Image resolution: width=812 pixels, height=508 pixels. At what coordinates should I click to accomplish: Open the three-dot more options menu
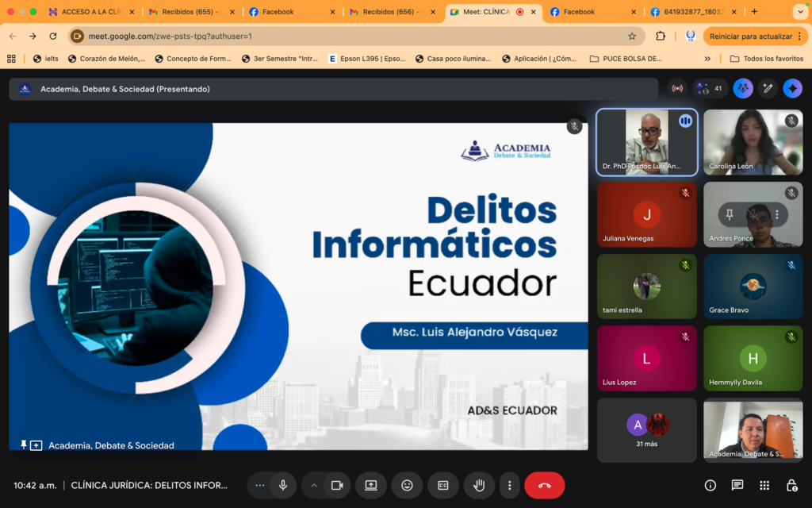[510, 485]
